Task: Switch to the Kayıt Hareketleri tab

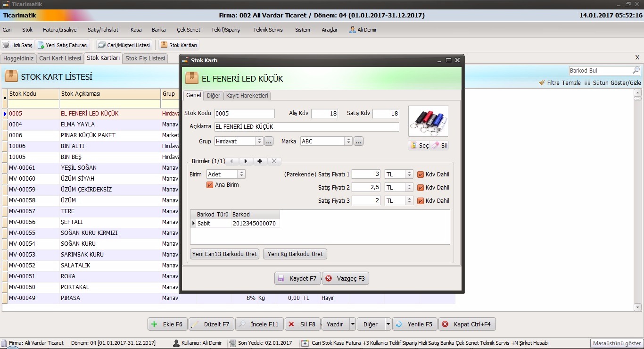Action: 247,96
